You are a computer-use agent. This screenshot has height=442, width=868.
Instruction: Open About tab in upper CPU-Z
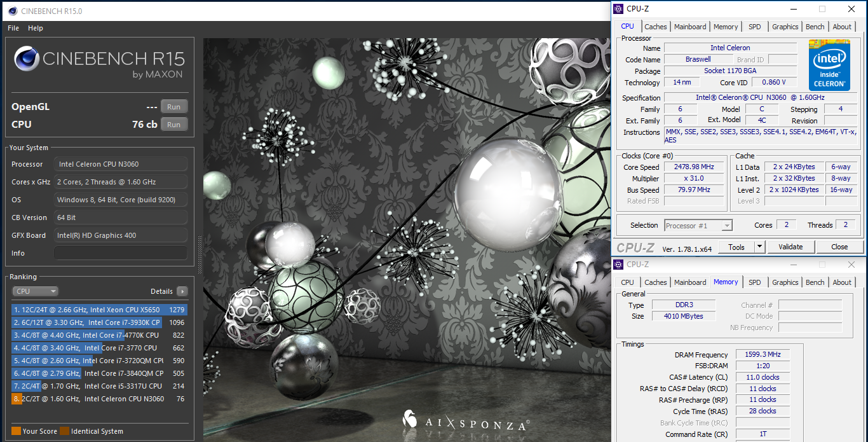[x=842, y=27]
